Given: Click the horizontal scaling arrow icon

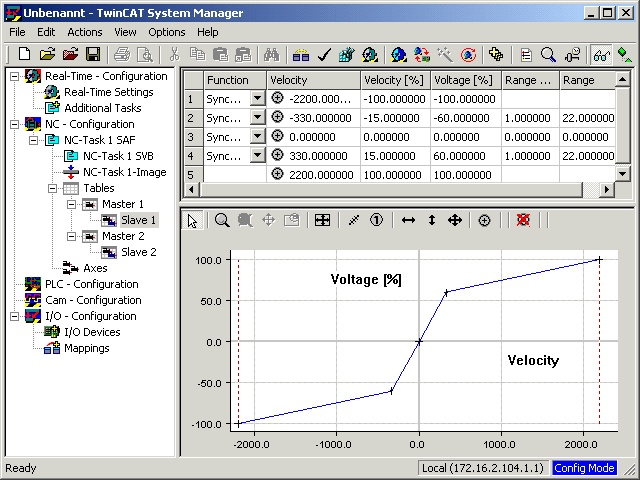Looking at the screenshot, I should [x=409, y=220].
